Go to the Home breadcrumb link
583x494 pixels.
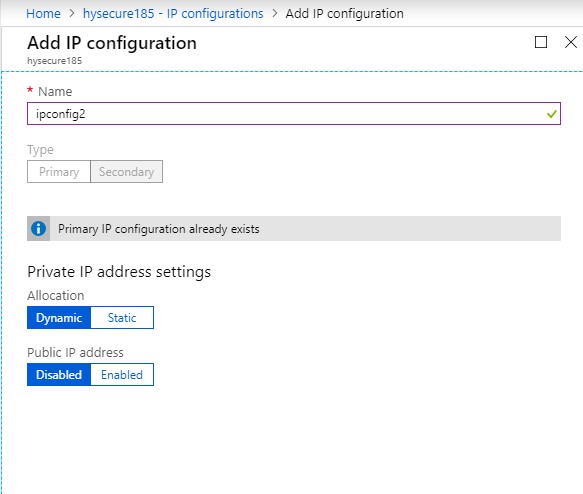pos(43,13)
